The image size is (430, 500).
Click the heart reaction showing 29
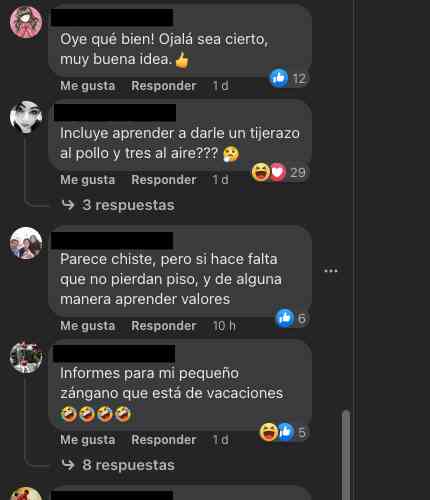[x=278, y=172]
